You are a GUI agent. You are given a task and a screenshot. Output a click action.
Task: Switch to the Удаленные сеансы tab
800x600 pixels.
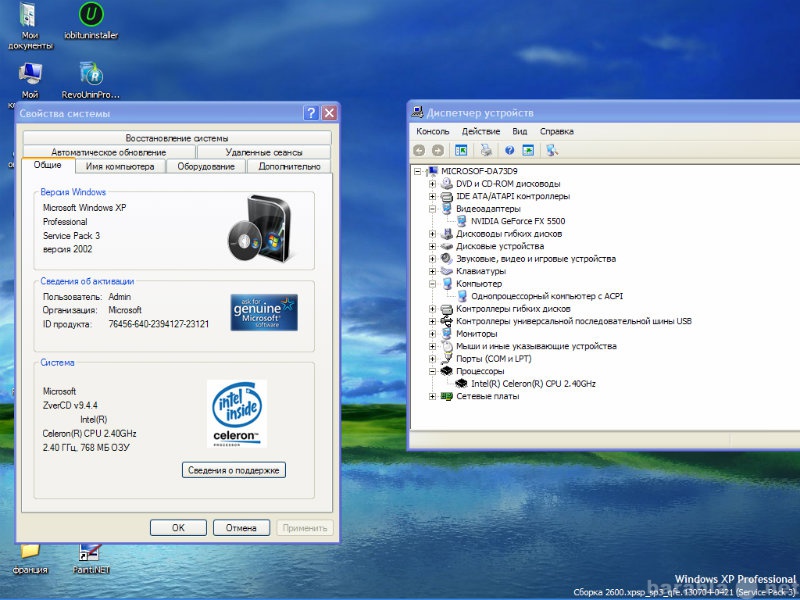[x=264, y=152]
